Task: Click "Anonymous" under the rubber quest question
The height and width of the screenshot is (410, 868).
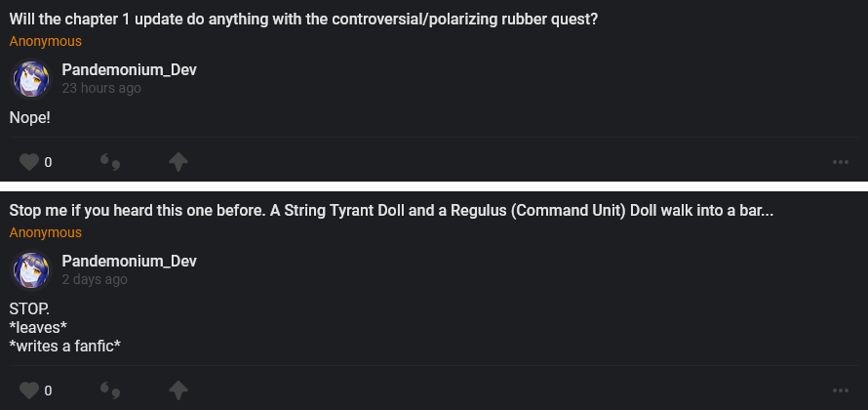Action: 46,42
